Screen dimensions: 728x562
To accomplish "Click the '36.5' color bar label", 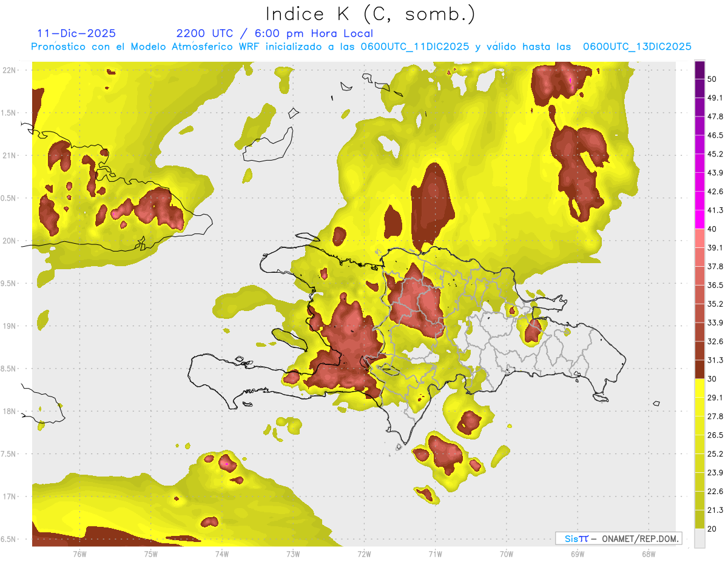I will coord(715,285).
